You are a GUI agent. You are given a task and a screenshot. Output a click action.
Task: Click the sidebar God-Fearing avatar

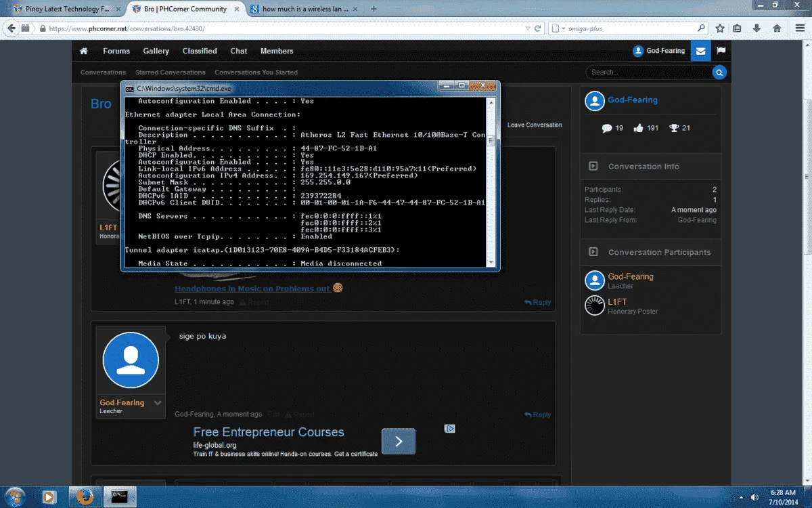[595, 102]
